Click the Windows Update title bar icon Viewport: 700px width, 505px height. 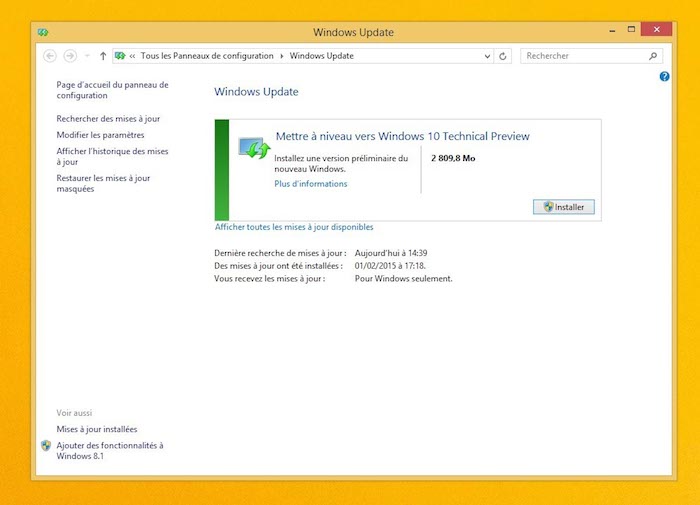pos(43,32)
